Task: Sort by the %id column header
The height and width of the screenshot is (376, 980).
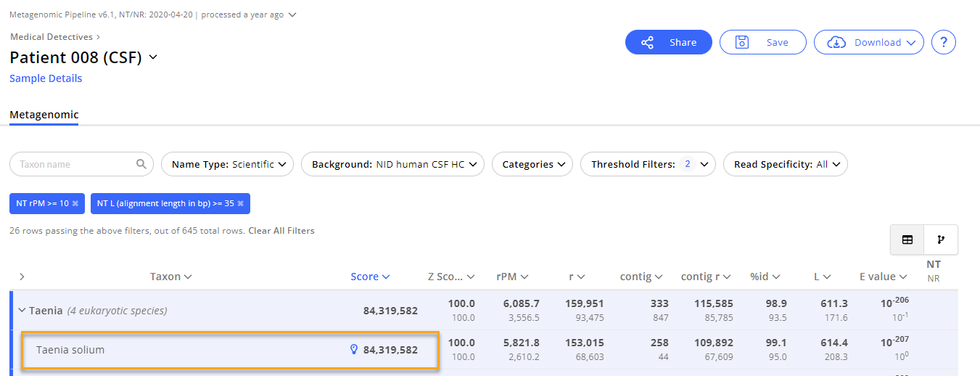Action: point(765,277)
